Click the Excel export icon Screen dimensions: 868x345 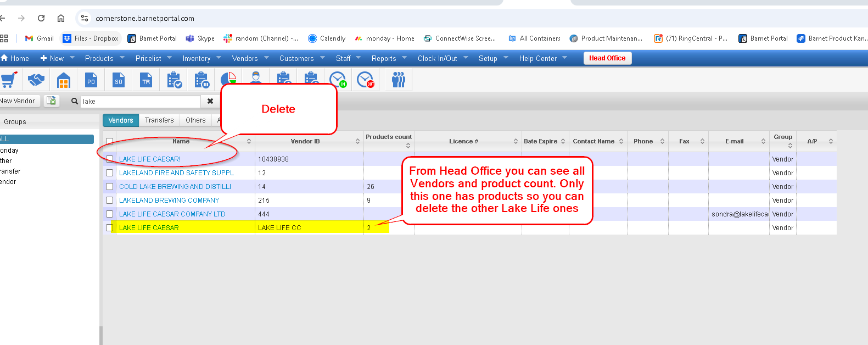52,101
